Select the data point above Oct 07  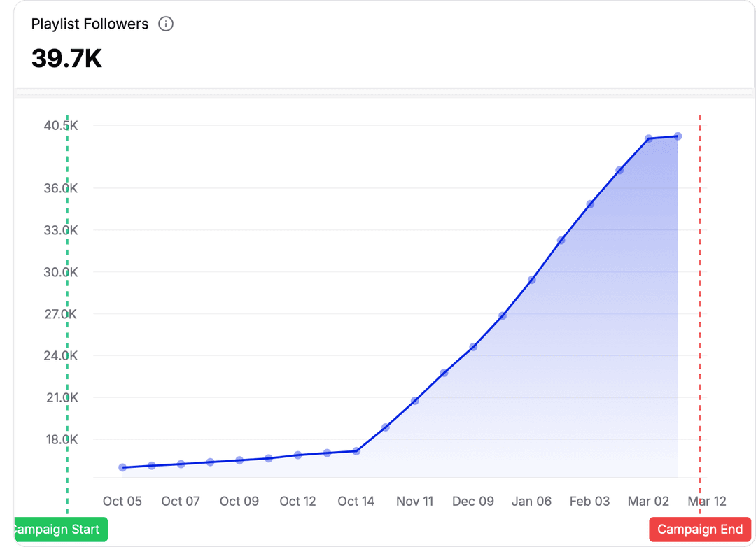pos(181,464)
